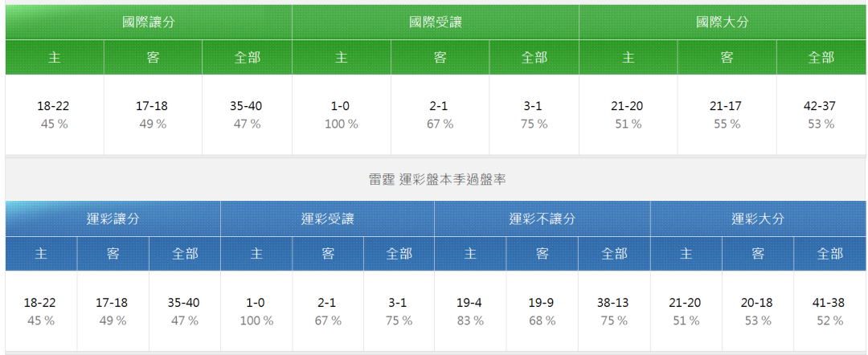
Task: Click the 20-18 record cell
Action: point(757,311)
